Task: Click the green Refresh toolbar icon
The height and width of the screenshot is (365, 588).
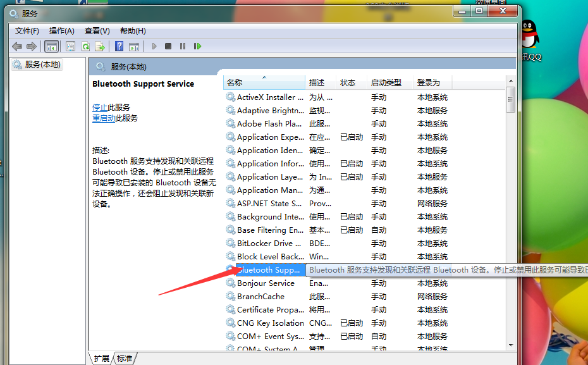Action: [85, 47]
